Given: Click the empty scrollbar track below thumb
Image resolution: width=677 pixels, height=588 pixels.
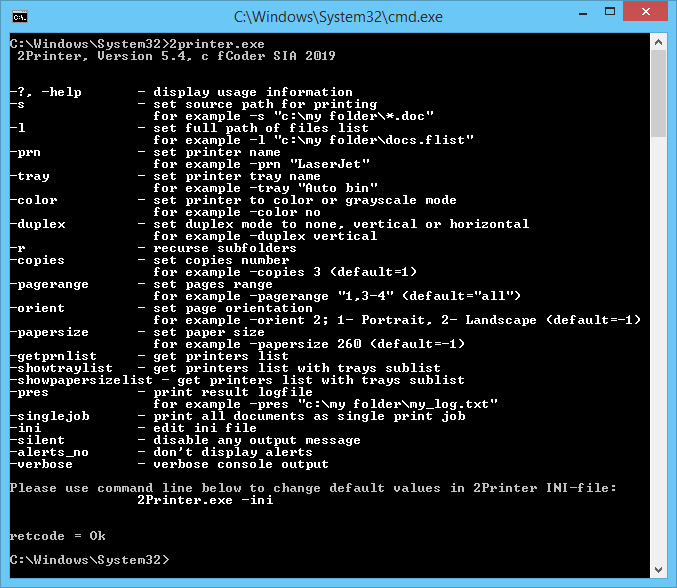Looking at the screenshot, I should click(658, 350).
